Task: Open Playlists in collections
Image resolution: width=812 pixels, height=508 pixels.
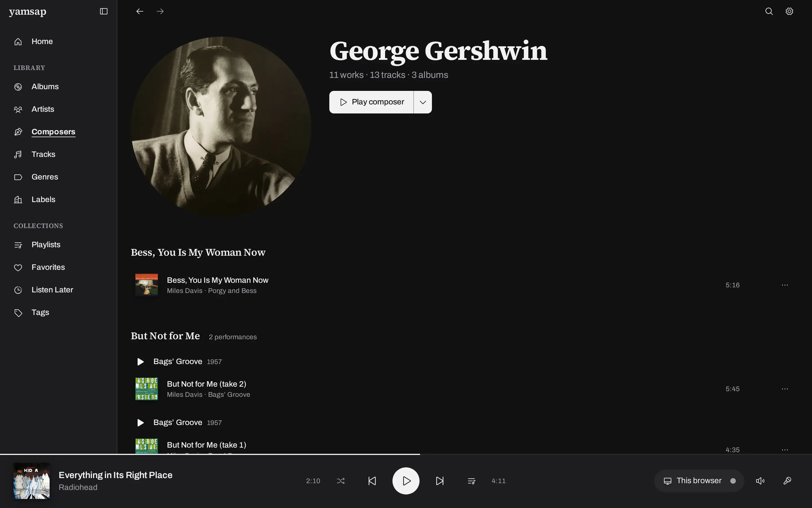Action: pyautogui.click(x=46, y=245)
